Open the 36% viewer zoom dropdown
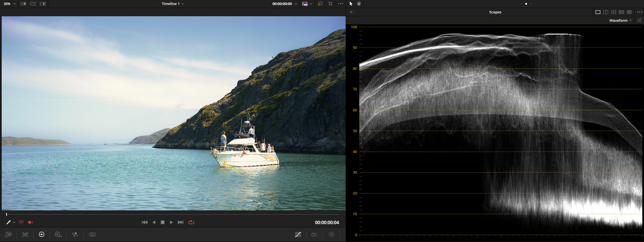The height and width of the screenshot is (242, 644). 9,4
